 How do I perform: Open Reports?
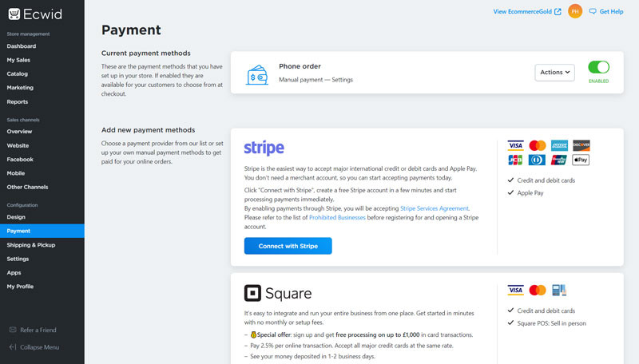click(17, 102)
